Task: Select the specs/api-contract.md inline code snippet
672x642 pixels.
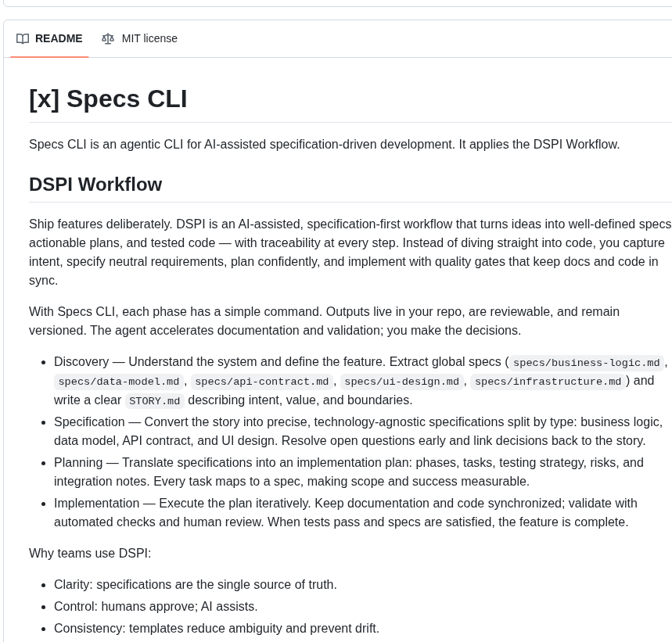Action: [x=261, y=382]
